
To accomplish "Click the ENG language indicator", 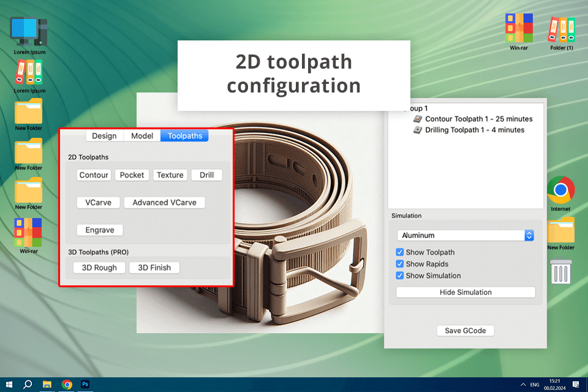I will 535,385.
